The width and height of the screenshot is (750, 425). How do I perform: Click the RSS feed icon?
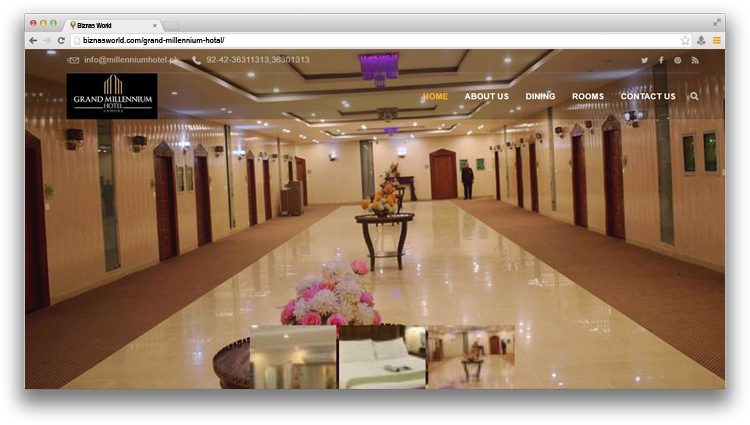[695, 60]
